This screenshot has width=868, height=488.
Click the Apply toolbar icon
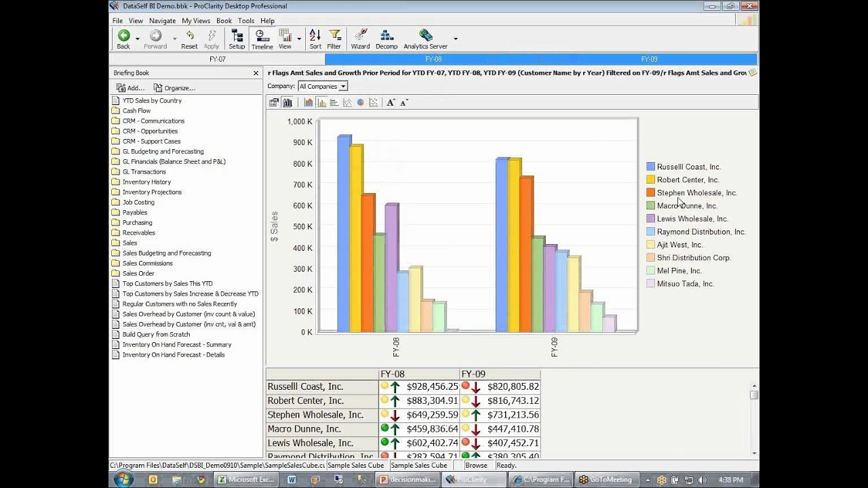click(212, 39)
